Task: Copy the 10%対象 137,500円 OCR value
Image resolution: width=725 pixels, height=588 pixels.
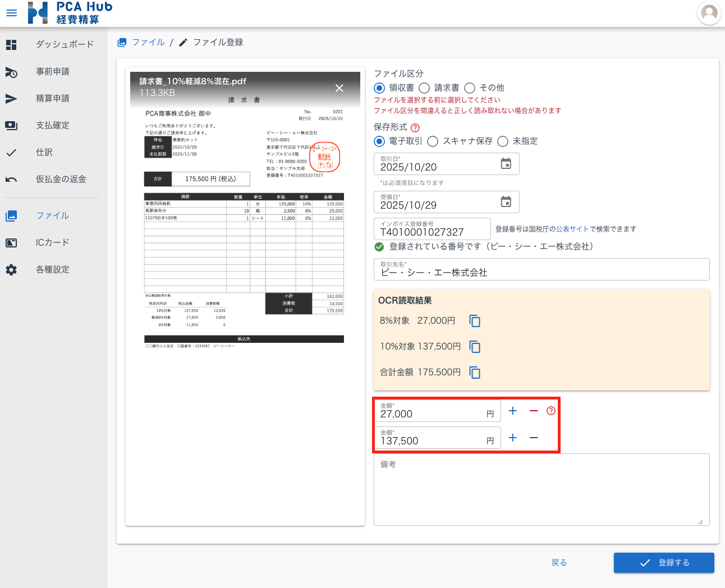Action: point(475,347)
